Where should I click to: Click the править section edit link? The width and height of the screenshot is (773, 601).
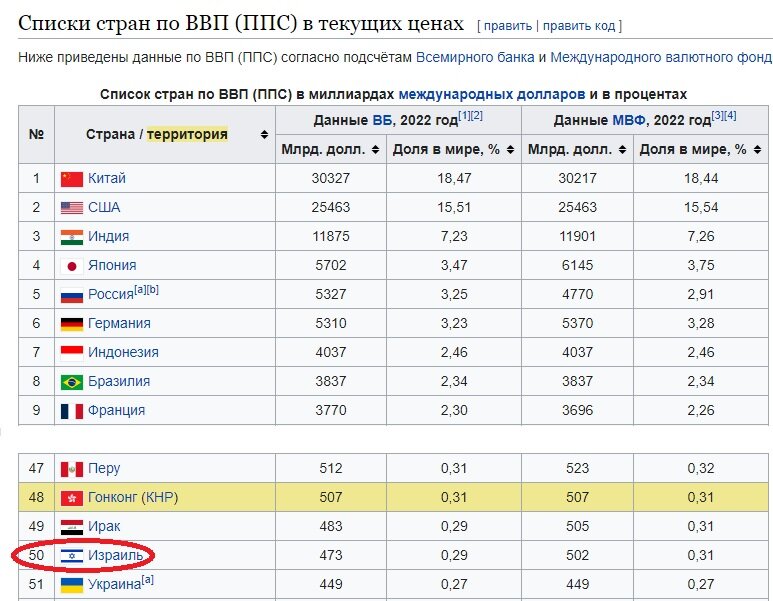[x=508, y=26]
